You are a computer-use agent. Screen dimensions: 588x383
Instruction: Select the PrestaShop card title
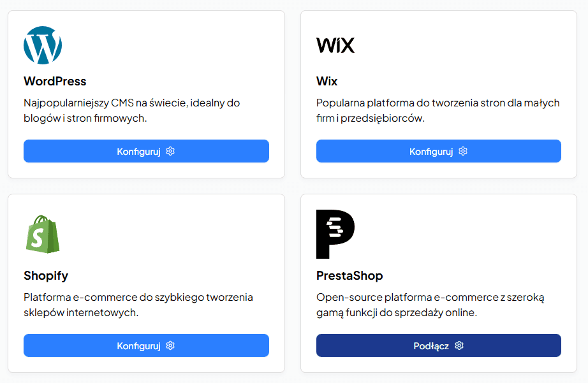349,276
